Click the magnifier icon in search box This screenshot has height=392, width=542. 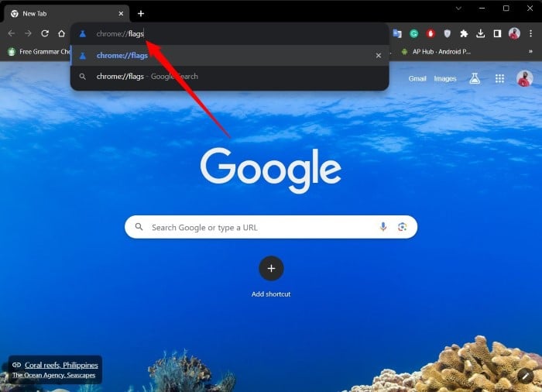139,227
